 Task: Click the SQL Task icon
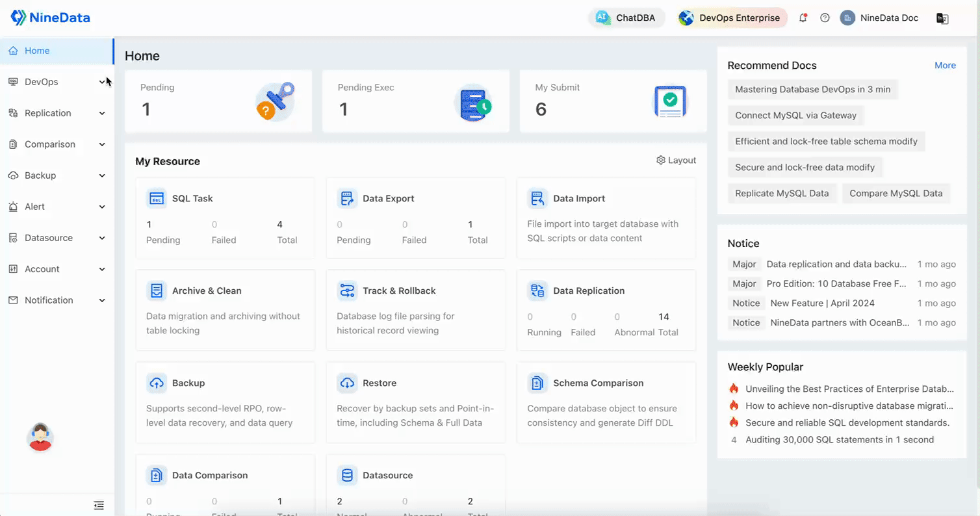pos(157,198)
